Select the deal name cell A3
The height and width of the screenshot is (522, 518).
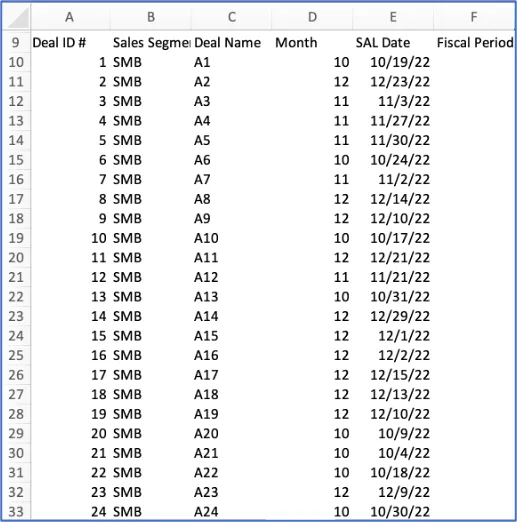tap(232, 101)
